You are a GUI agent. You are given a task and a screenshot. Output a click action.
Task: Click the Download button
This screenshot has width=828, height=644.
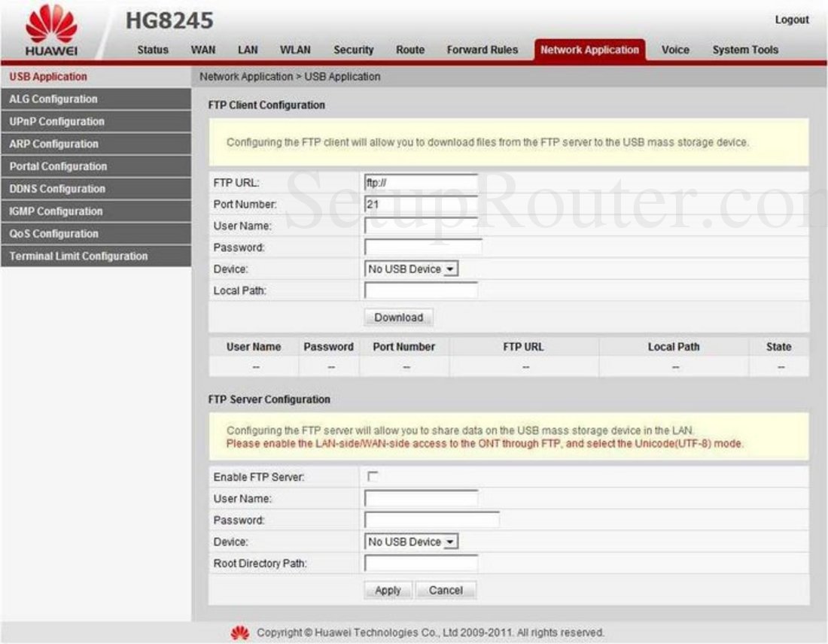[397, 317]
